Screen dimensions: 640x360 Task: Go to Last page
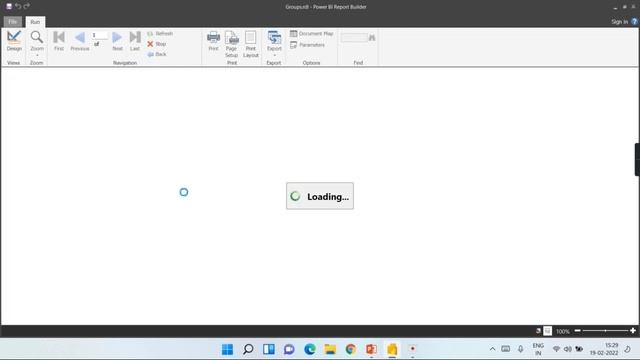tap(135, 41)
